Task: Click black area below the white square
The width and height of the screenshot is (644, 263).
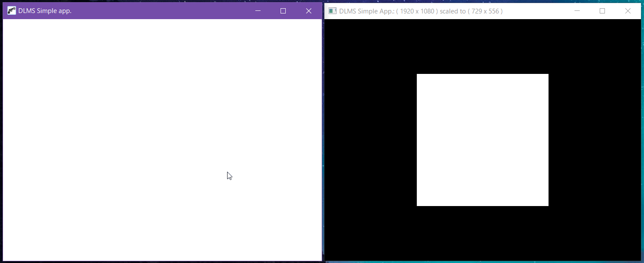Action: coord(482,233)
